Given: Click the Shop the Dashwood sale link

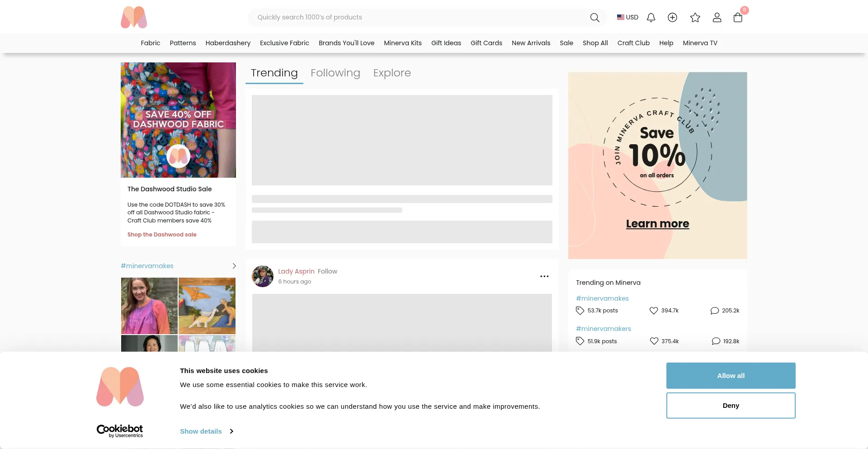Looking at the screenshot, I should [x=162, y=235].
